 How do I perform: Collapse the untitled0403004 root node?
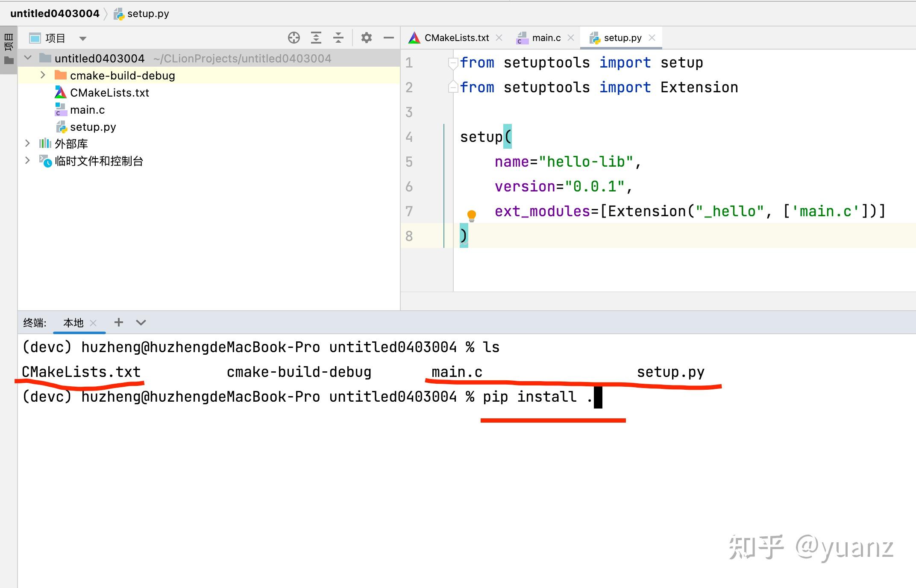(x=27, y=58)
